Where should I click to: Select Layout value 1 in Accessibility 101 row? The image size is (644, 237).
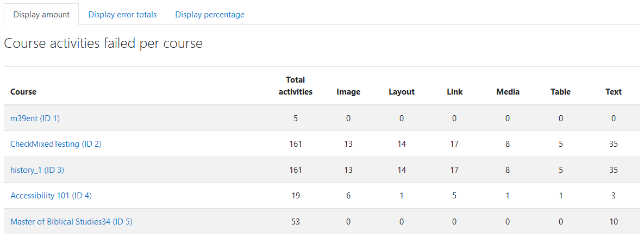point(402,196)
